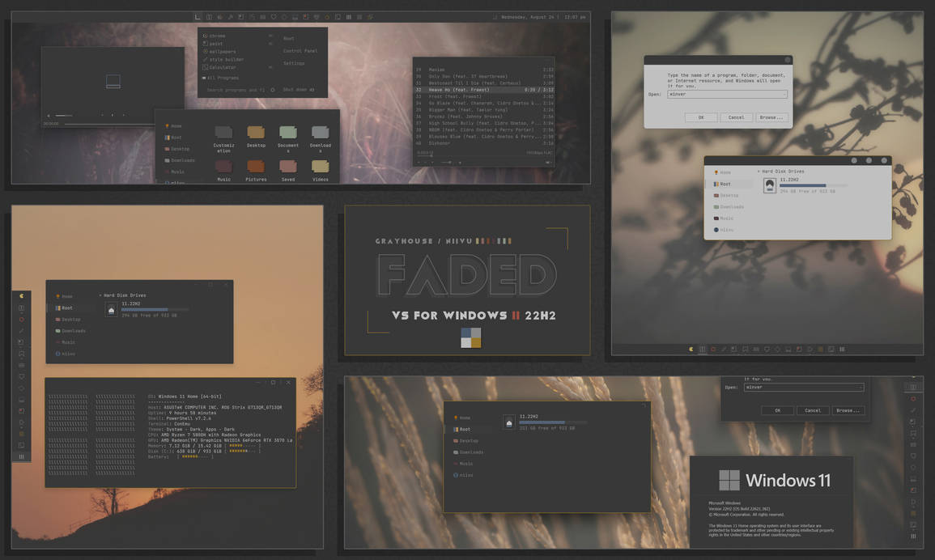Viewport: 935px width, 560px height.
Task: Click the Open field in the light Run dialog
Action: pos(728,94)
